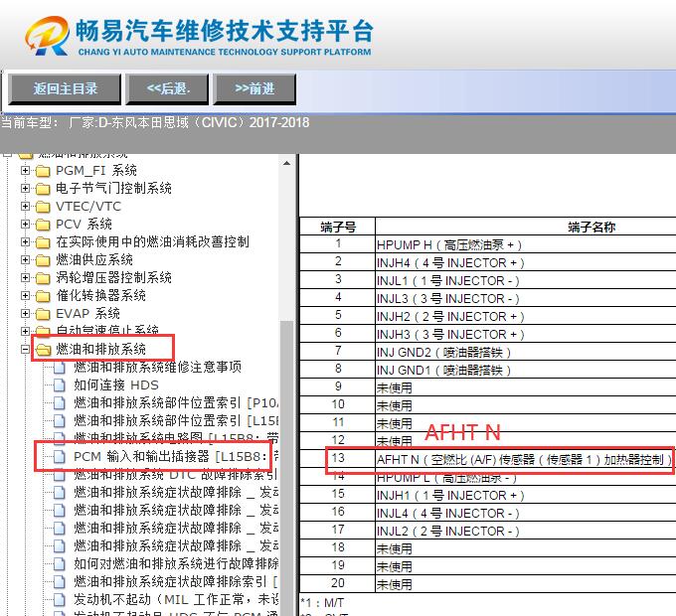Screen dimensions: 676x616
Task: Click the EVAP 系统 folder icon
Action: pyautogui.click(x=43, y=314)
